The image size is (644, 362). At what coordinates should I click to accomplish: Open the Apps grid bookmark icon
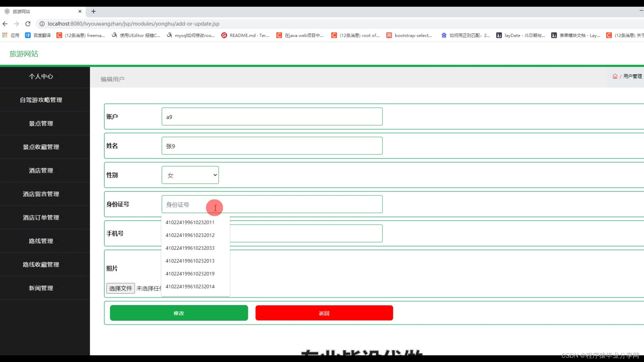tap(5, 35)
